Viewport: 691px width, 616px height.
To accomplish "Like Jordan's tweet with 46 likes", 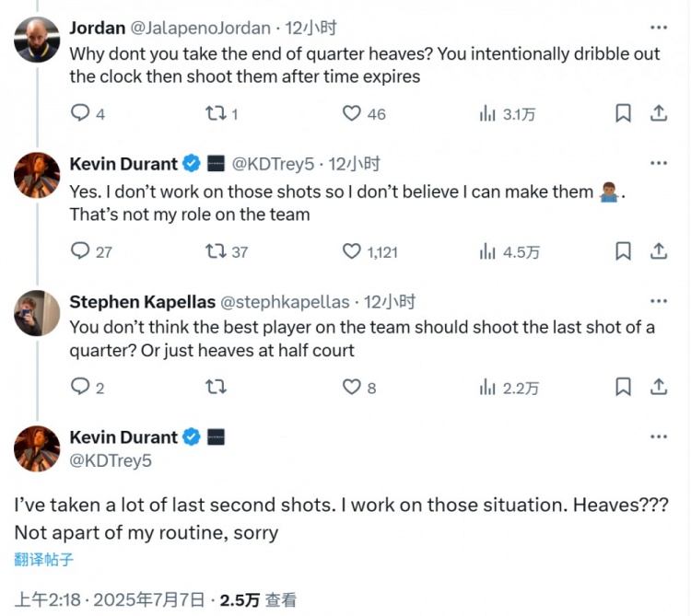I will 352,113.
